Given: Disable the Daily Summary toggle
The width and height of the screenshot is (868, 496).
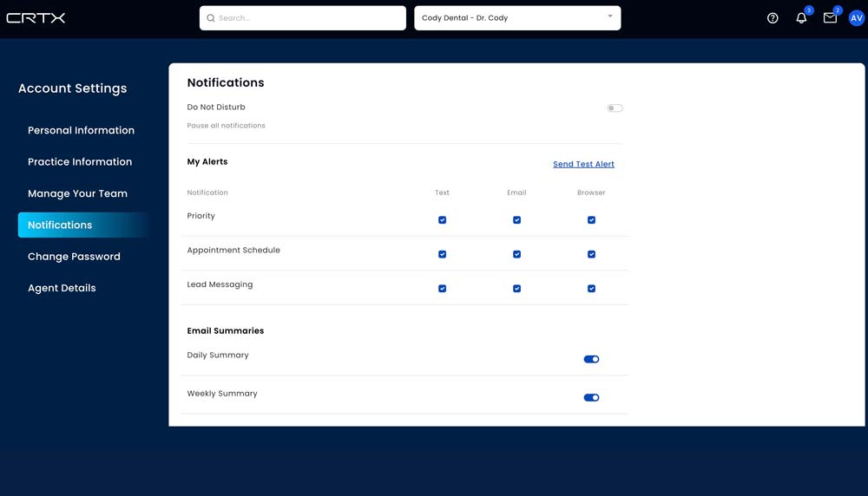Looking at the screenshot, I should (591, 359).
